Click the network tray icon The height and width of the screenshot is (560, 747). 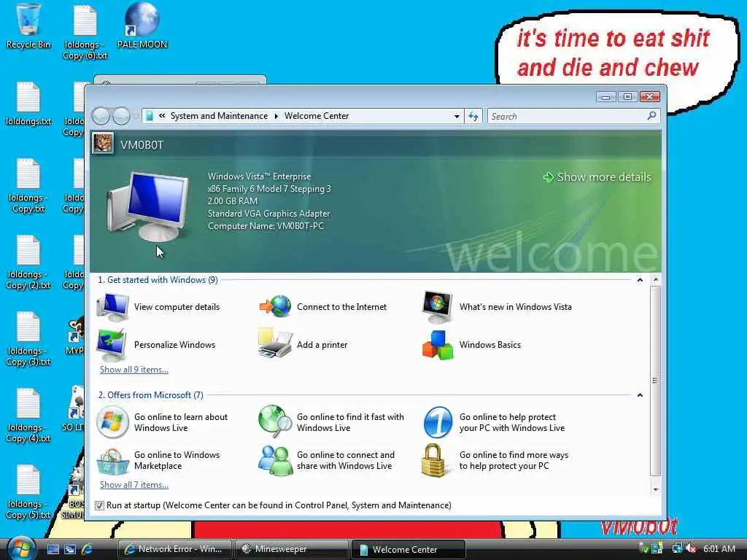pos(677,548)
